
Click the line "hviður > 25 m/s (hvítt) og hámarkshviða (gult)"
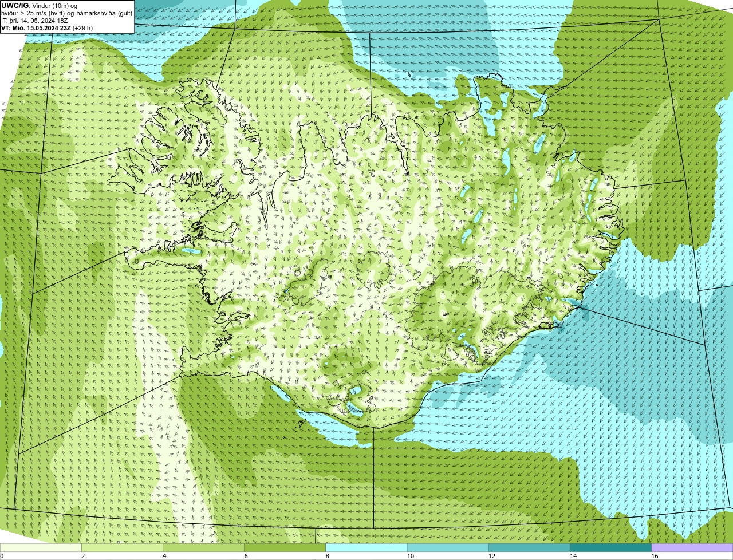(x=66, y=13)
